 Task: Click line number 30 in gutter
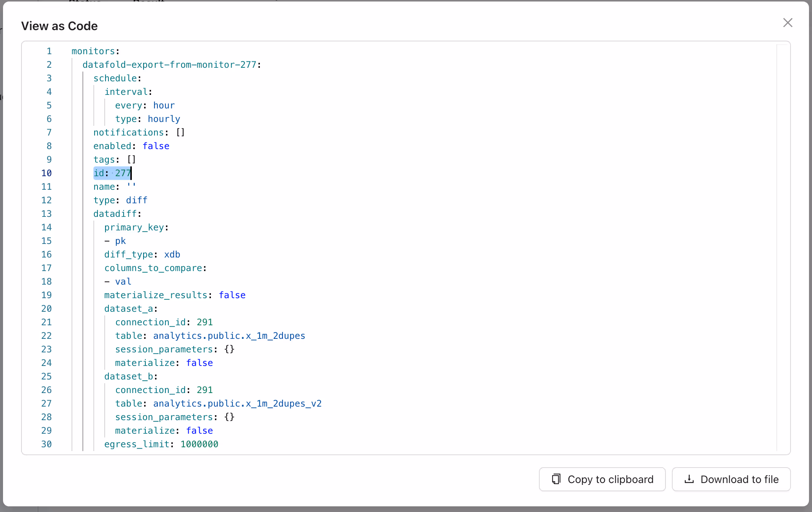(x=46, y=444)
